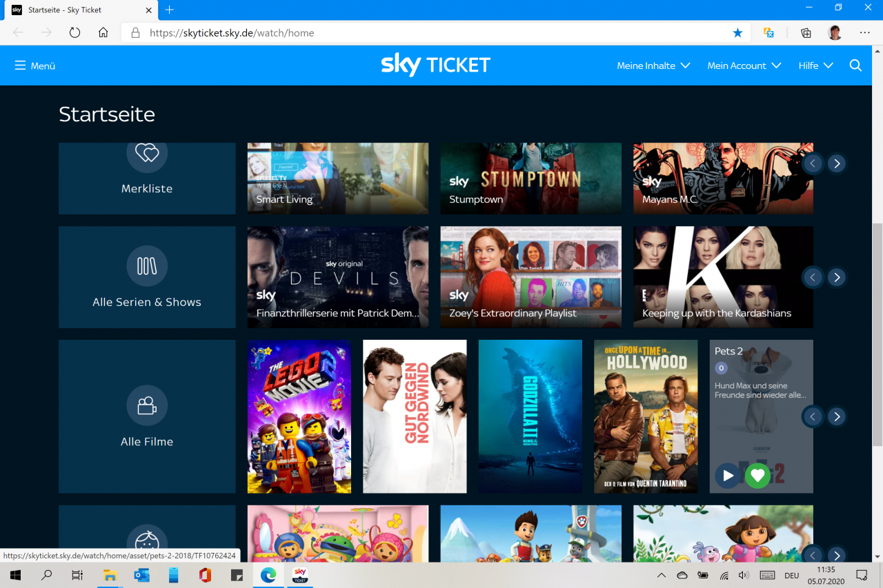Image resolution: width=883 pixels, height=588 pixels.
Task: Open a new browser tab
Action: pyautogui.click(x=170, y=10)
